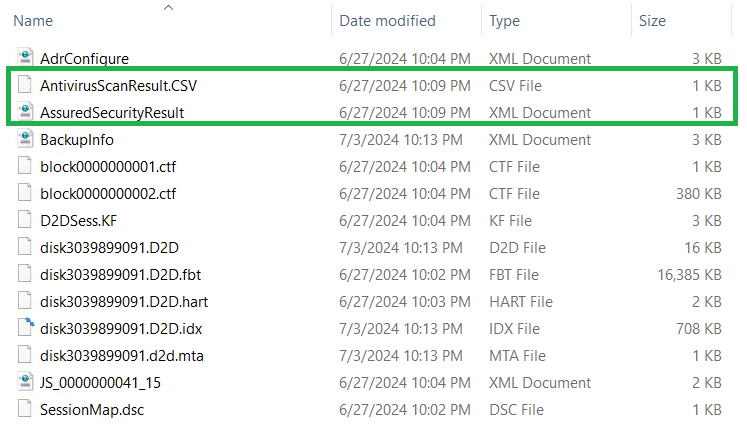Click the Type column header
The image size is (747, 440).
[x=506, y=21]
